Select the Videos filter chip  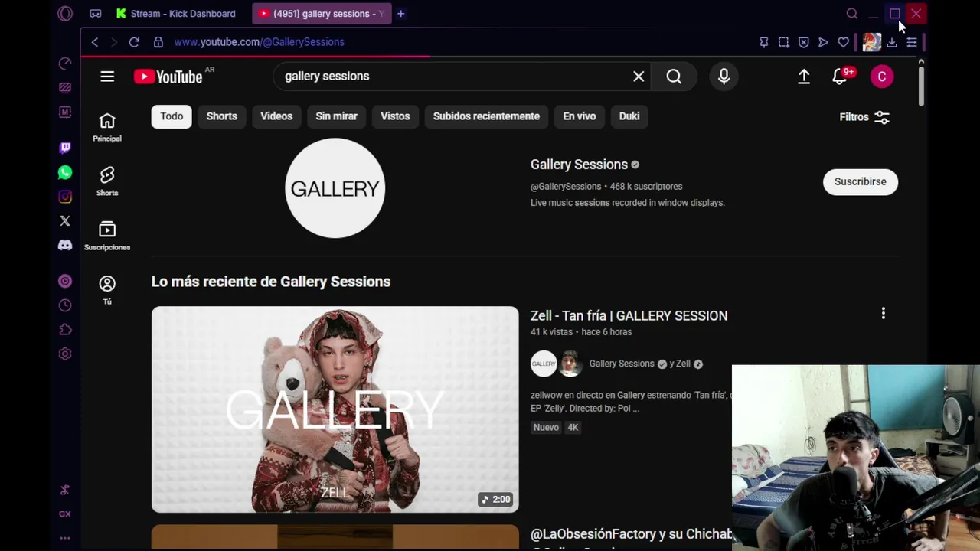(x=276, y=116)
